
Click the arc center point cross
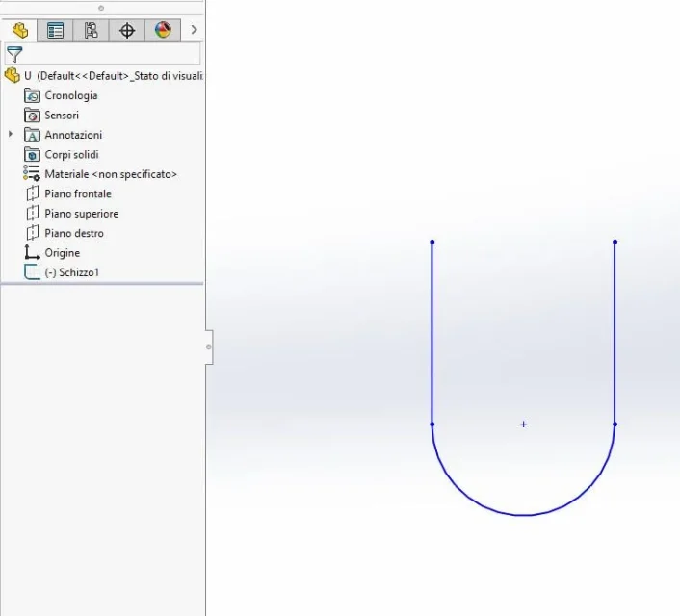[x=523, y=423]
